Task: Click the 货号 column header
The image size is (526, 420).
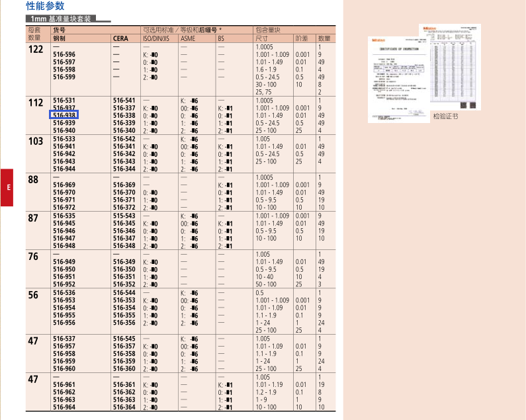Action: click(x=59, y=30)
